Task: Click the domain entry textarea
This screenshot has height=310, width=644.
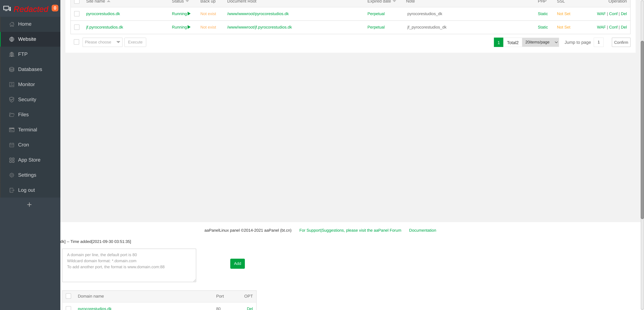Action: point(129,265)
